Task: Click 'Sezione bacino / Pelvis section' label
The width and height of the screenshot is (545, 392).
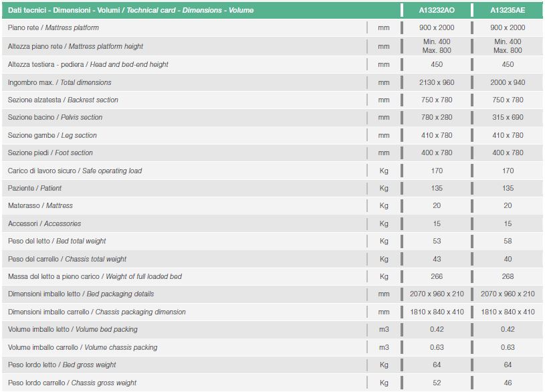Action: pos(55,117)
